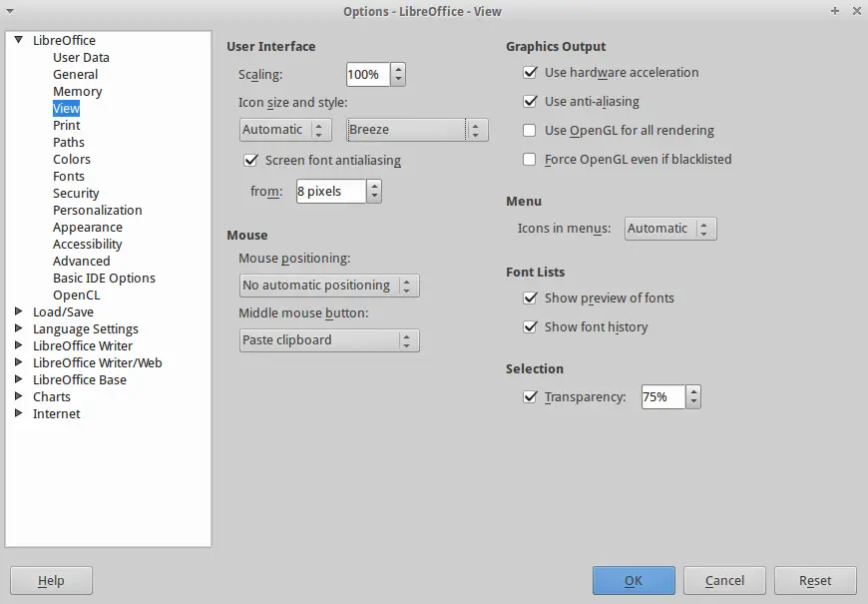Uncheck Show preview of fonts
The image size is (868, 604).
(x=530, y=299)
